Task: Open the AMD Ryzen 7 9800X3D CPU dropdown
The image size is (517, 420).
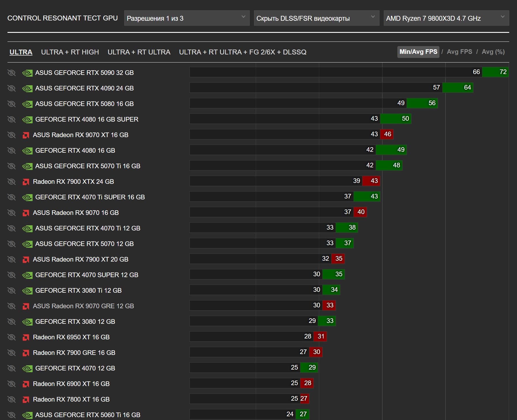Action: (x=446, y=18)
